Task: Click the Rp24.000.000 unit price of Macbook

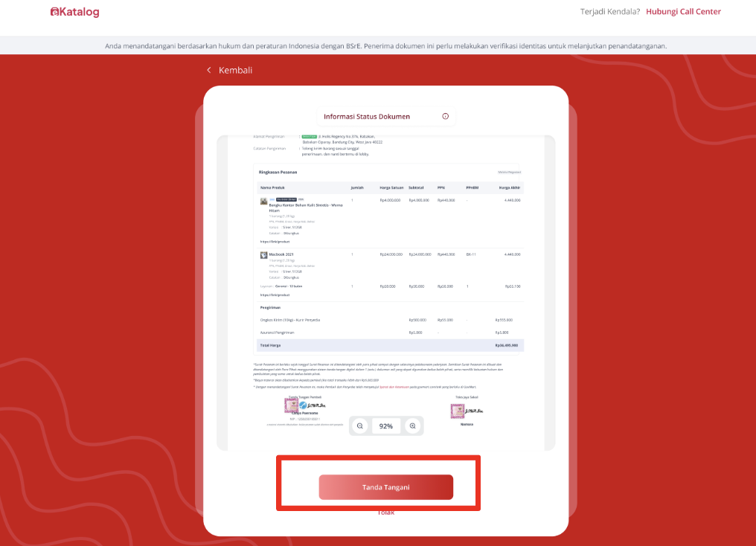Action: point(391,254)
